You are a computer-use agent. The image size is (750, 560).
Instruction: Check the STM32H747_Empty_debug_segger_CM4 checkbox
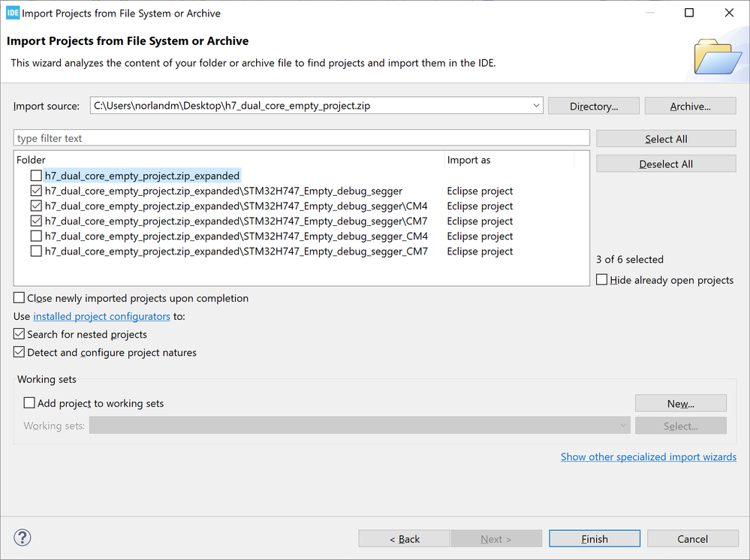[36, 236]
